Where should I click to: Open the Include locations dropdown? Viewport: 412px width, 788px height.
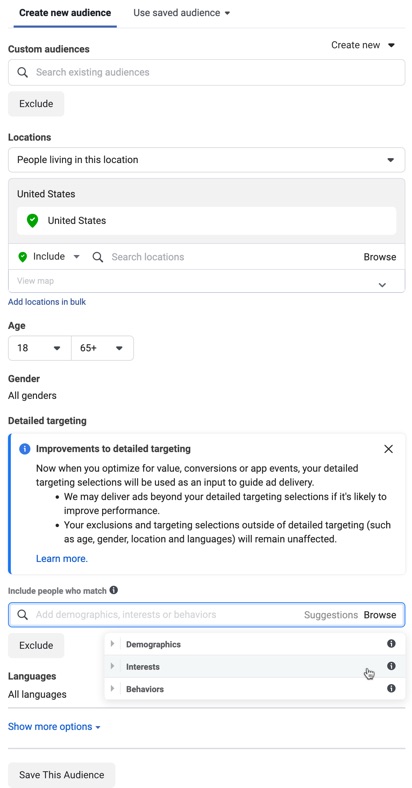[x=49, y=257]
